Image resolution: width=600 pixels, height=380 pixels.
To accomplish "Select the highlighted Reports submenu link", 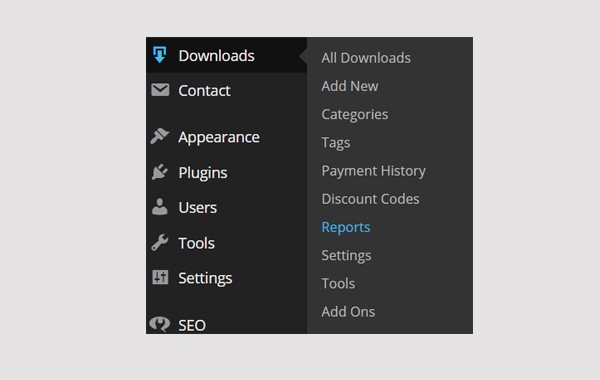I will (346, 227).
